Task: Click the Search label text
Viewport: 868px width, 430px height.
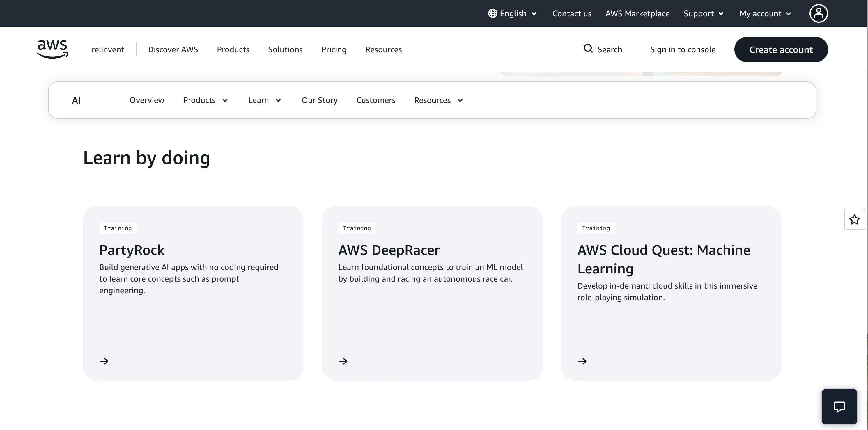Action: coord(610,49)
